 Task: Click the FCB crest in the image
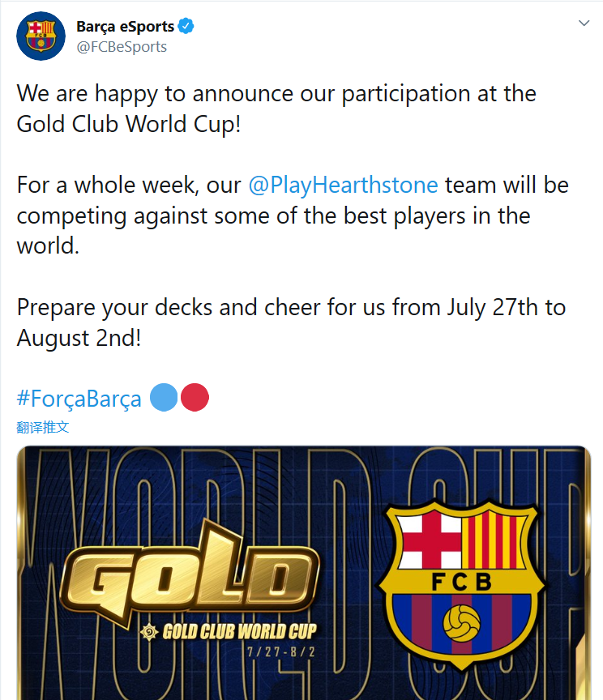coord(461,584)
